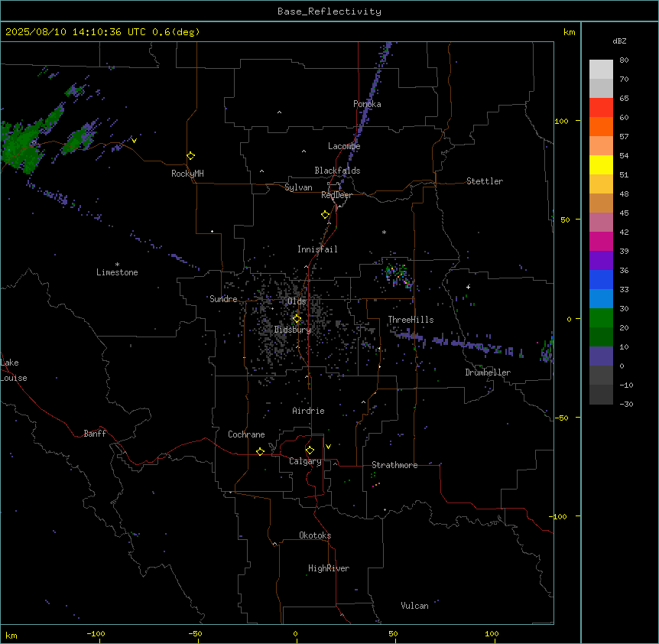Viewport: 659px width, 644px height.
Task: Click the Base_Reflectivity title text
Action: (329, 11)
